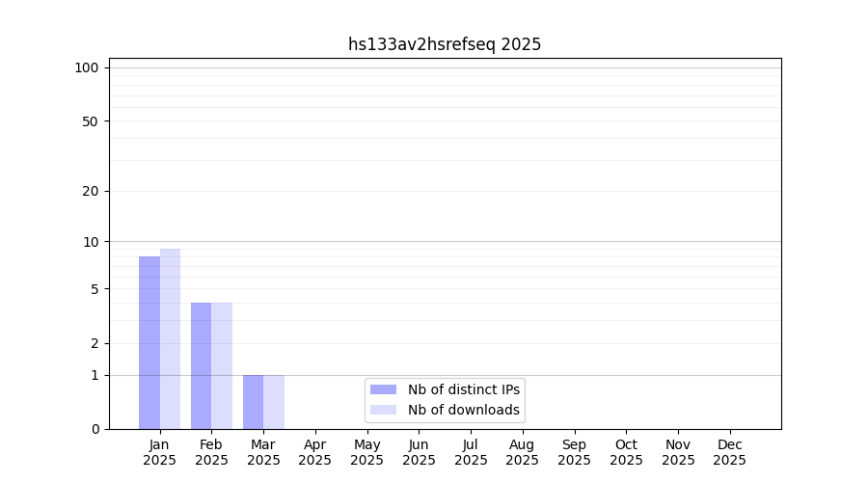
Task: Select the 'Nb of downloads' legend label
Action: (x=463, y=410)
